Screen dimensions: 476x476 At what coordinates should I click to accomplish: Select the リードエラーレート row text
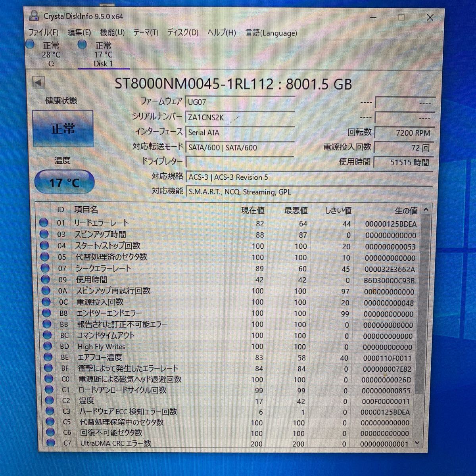coord(102,223)
